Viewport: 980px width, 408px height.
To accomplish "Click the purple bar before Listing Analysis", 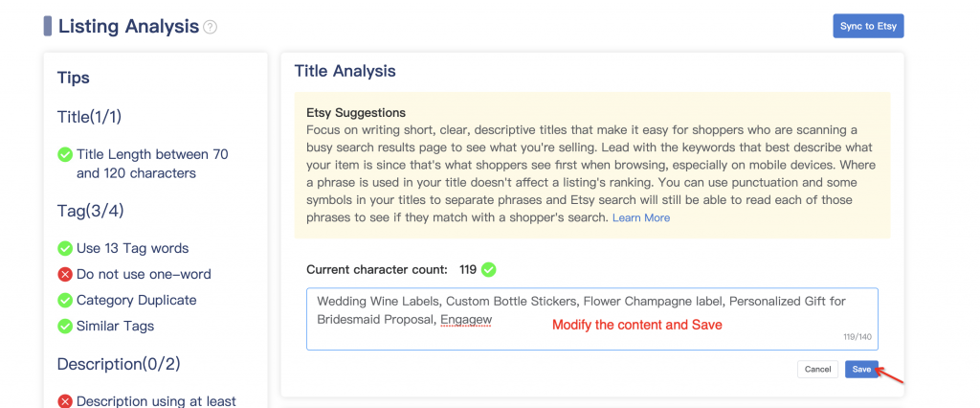I will tap(48, 26).
